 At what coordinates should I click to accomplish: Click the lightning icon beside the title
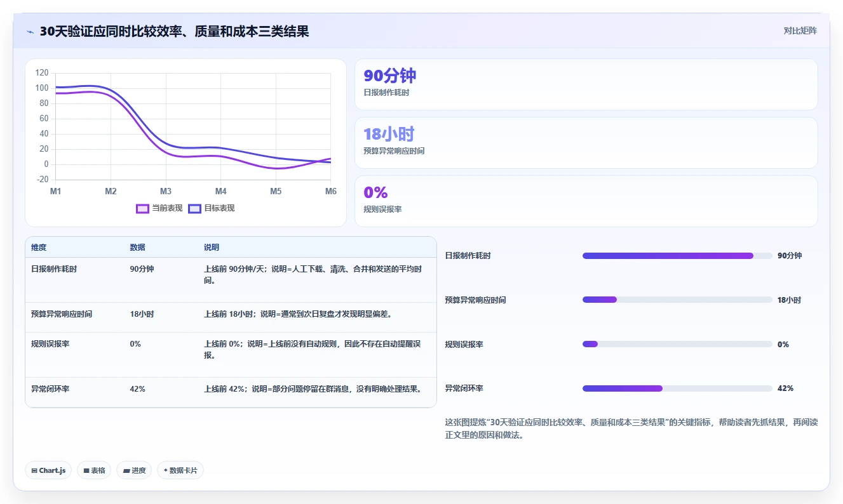(30, 32)
